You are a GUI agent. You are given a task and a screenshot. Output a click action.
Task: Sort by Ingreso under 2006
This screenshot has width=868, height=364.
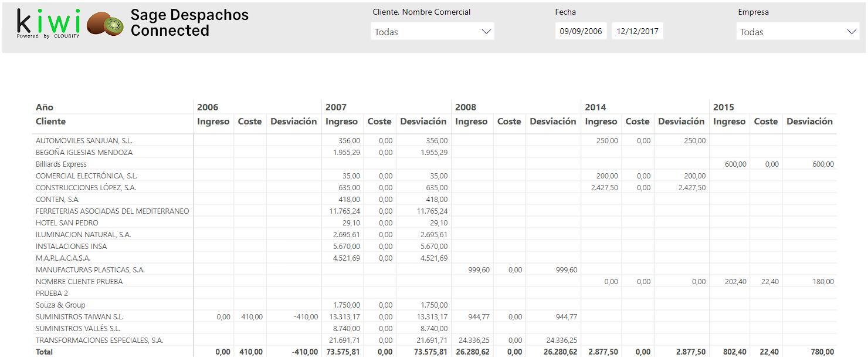click(x=213, y=122)
